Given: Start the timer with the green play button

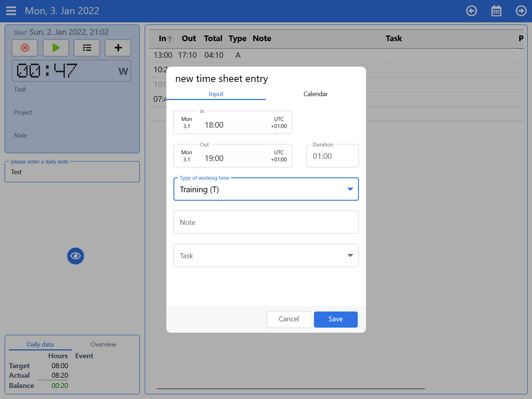Looking at the screenshot, I should coord(56,48).
